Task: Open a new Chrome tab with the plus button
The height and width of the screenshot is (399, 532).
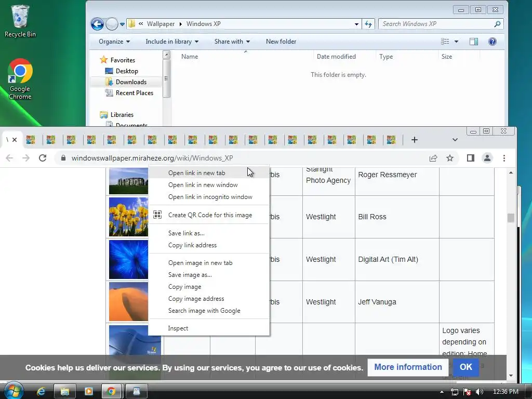Action: pyautogui.click(x=414, y=140)
